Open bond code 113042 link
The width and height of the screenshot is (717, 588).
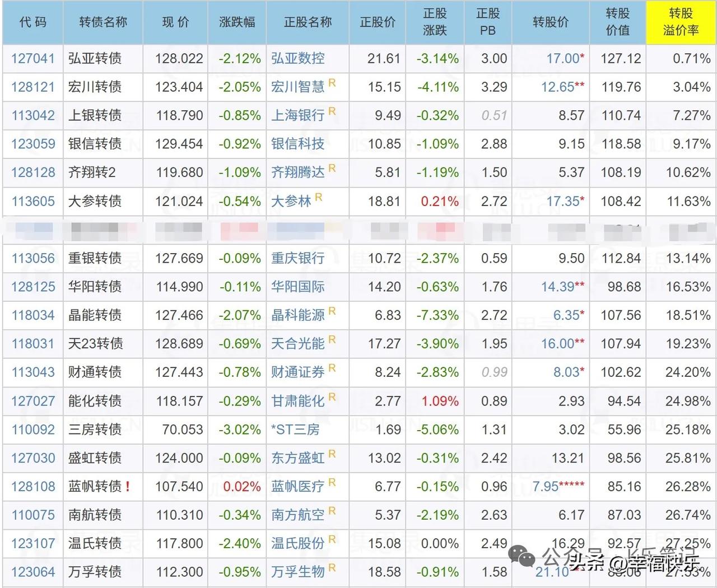click(x=33, y=115)
